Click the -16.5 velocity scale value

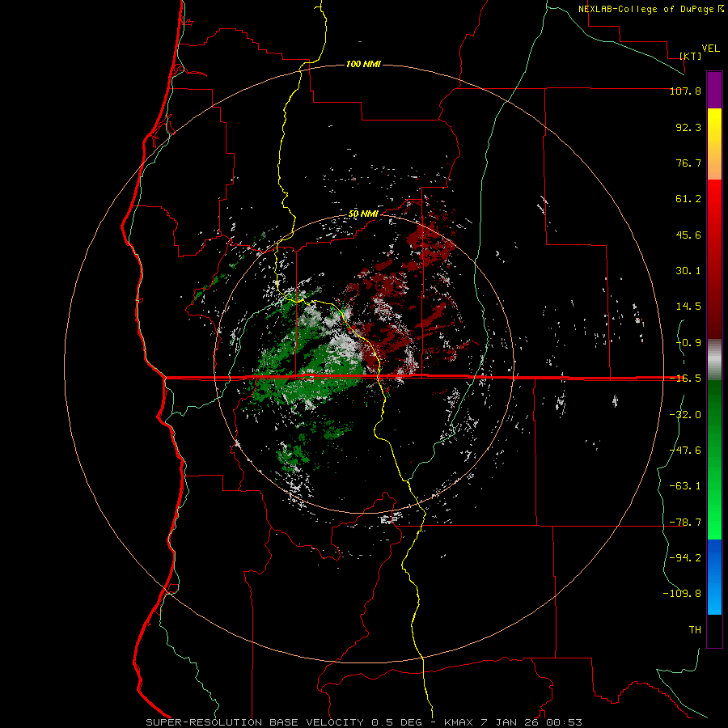[x=685, y=379]
